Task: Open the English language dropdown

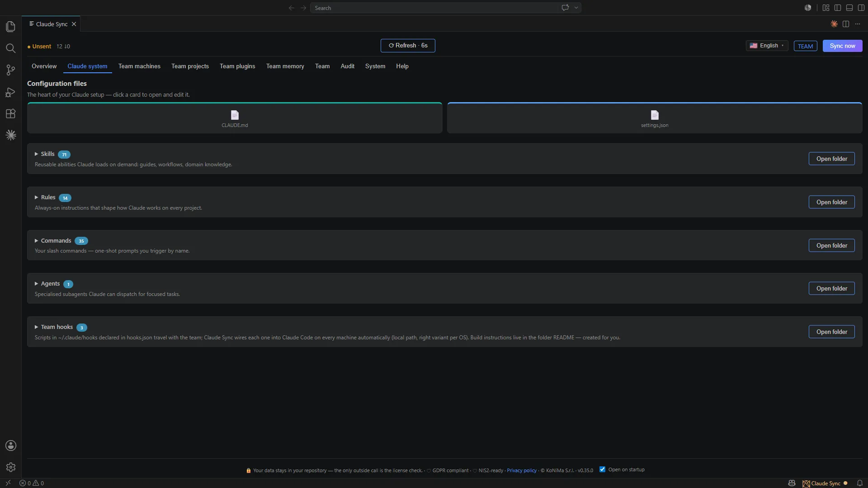Action: (767, 46)
